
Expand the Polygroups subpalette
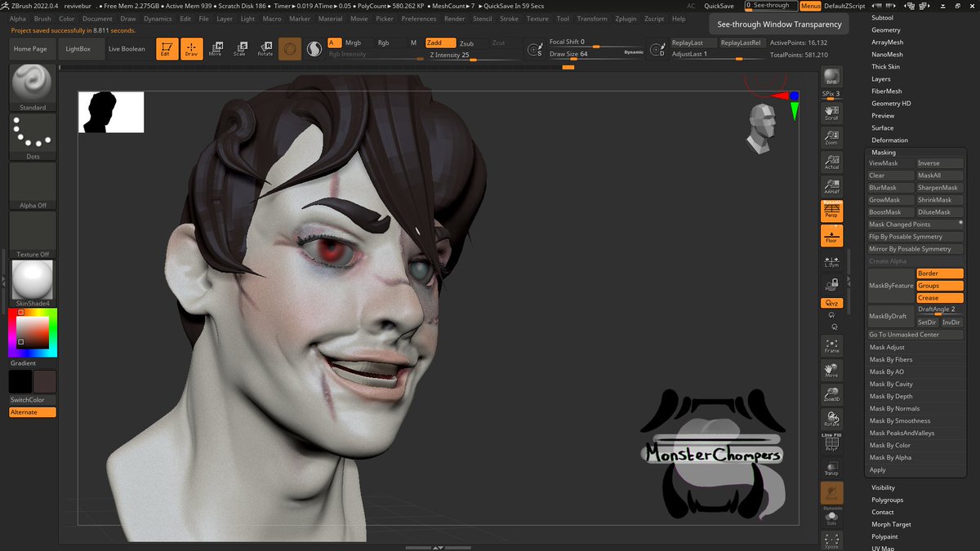point(887,500)
